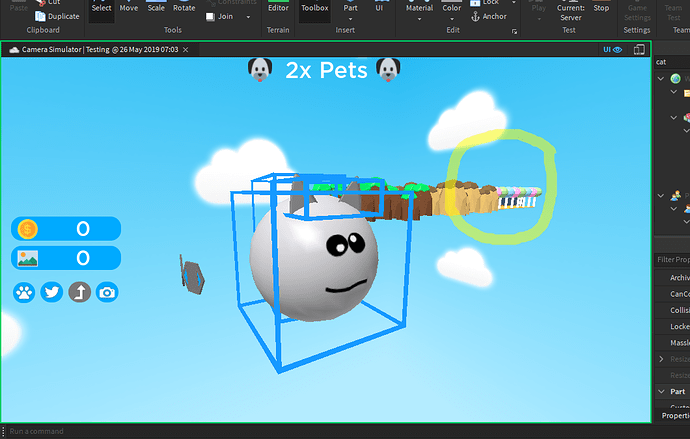690x439 pixels.
Task: Collapse the Players node chevron
Action: (661, 196)
